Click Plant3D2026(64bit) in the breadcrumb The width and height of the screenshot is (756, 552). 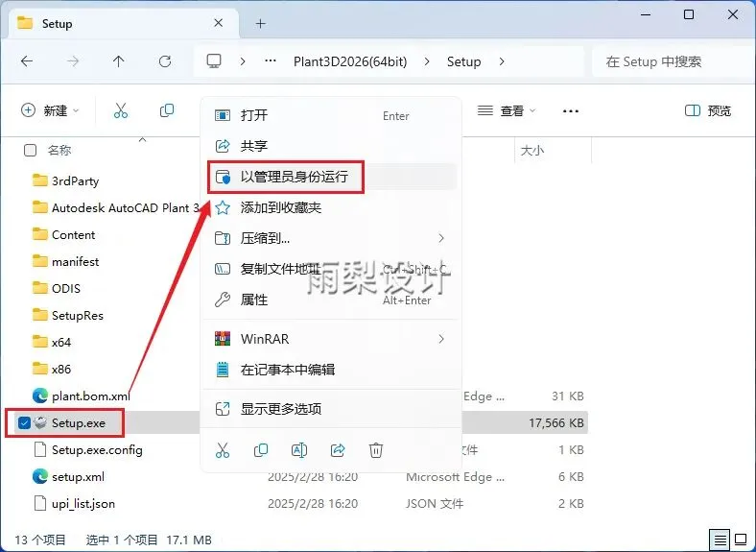point(350,61)
